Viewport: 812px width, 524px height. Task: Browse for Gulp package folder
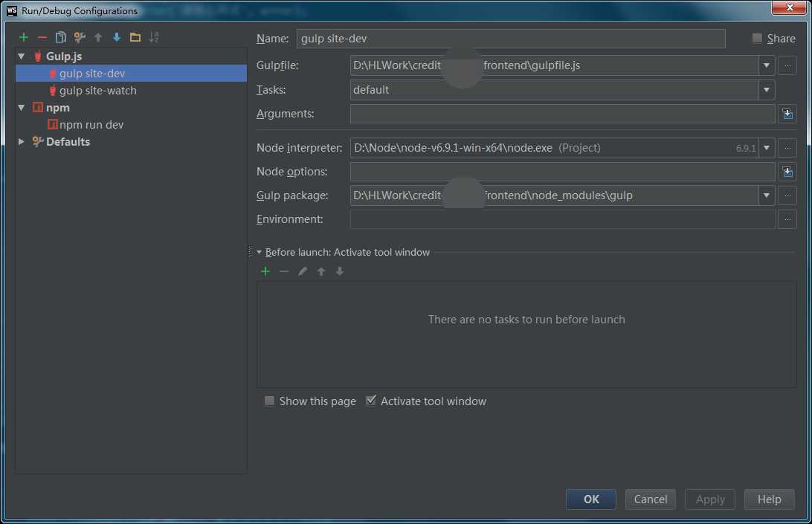tap(787, 195)
